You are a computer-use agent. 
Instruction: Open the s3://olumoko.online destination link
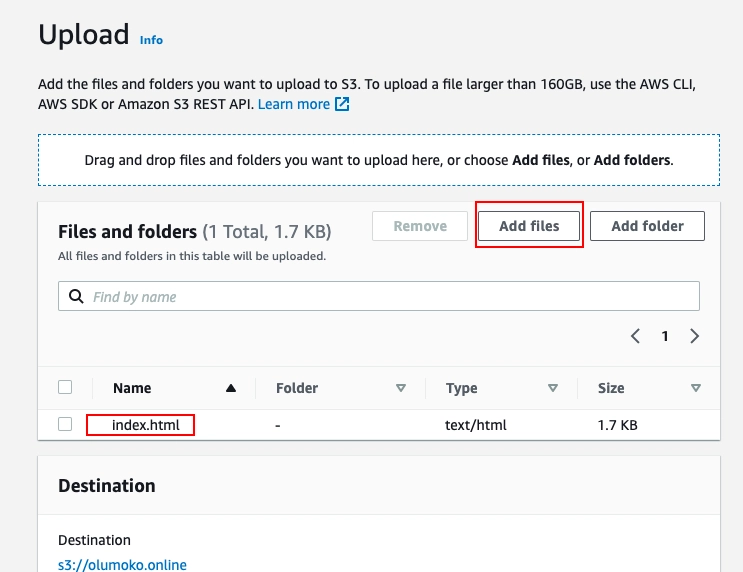pyautogui.click(x=122, y=564)
